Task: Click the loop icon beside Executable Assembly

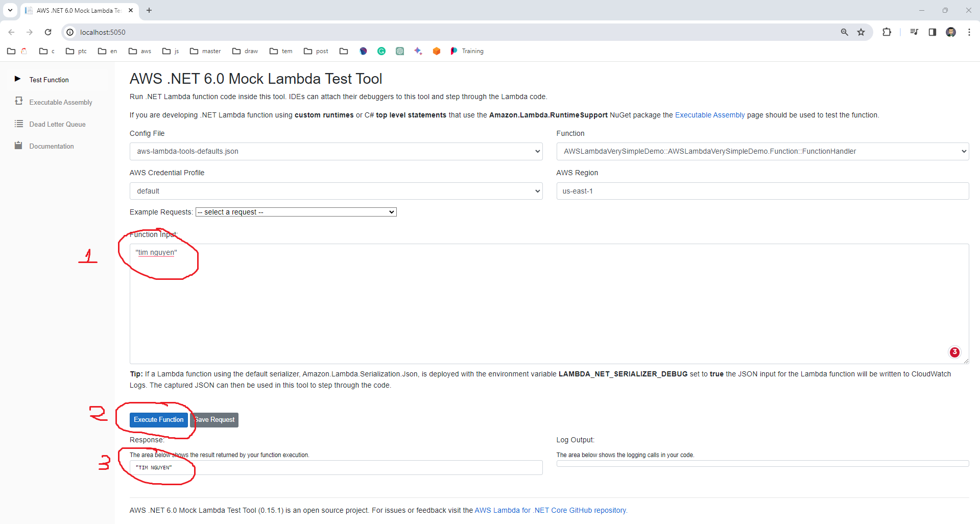Action: pyautogui.click(x=19, y=101)
